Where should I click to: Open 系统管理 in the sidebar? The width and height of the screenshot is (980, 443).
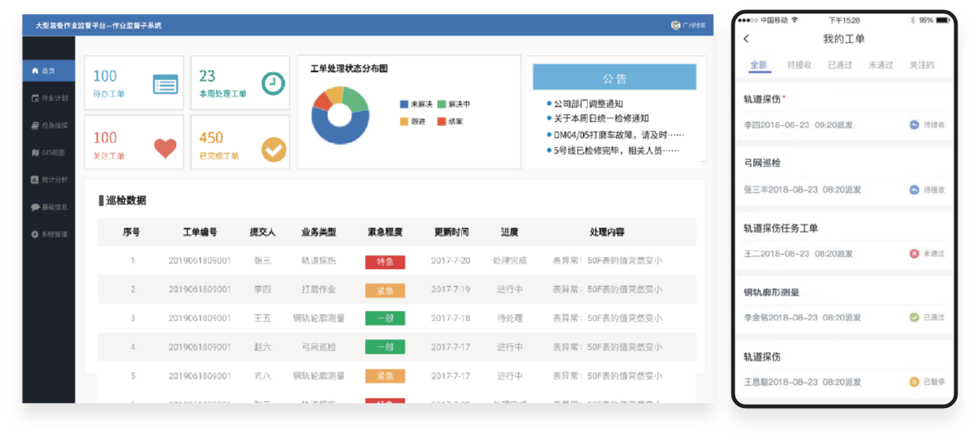[x=49, y=234]
